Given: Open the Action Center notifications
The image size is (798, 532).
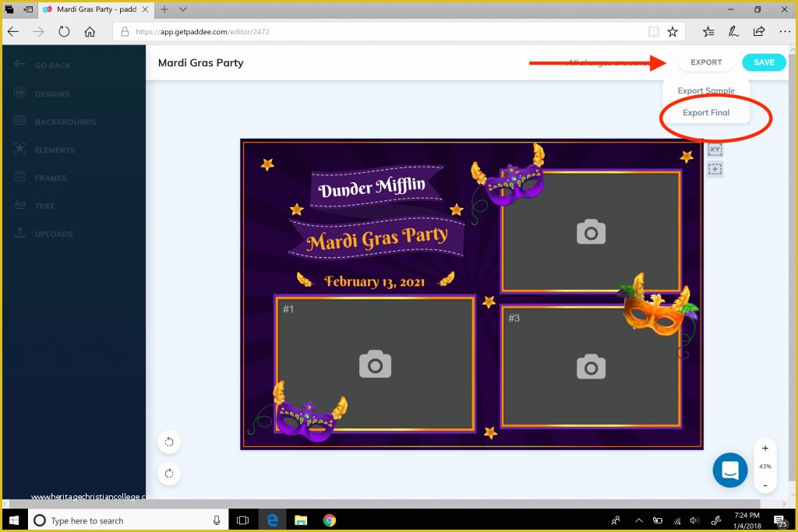Looking at the screenshot, I should 781,520.
